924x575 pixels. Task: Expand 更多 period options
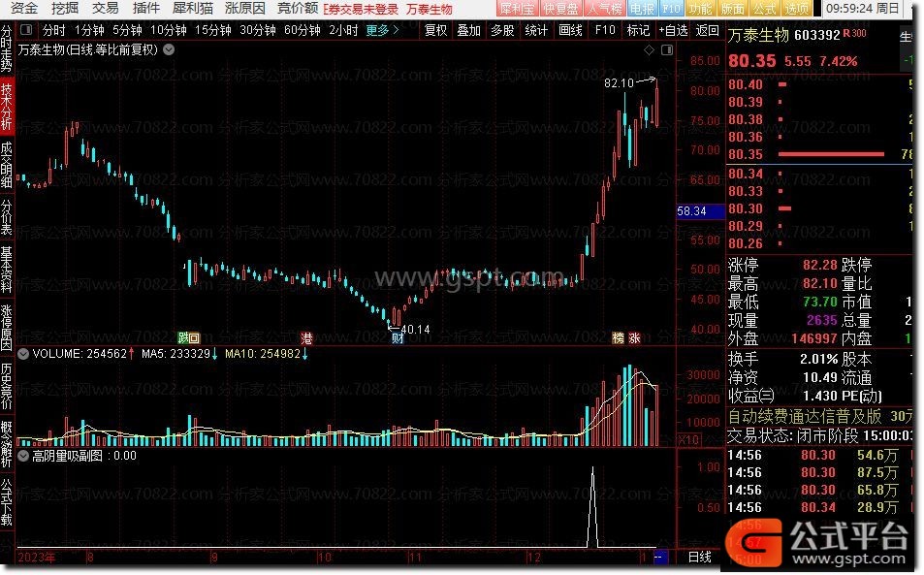(382, 30)
